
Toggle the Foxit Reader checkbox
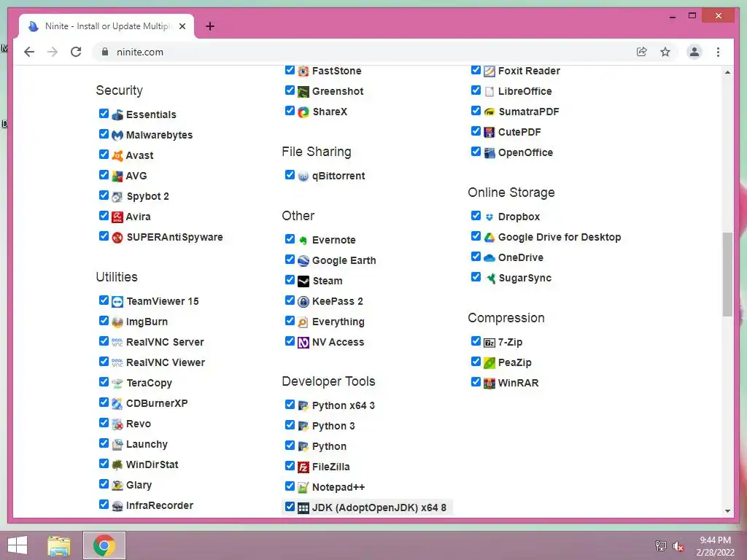476,70
